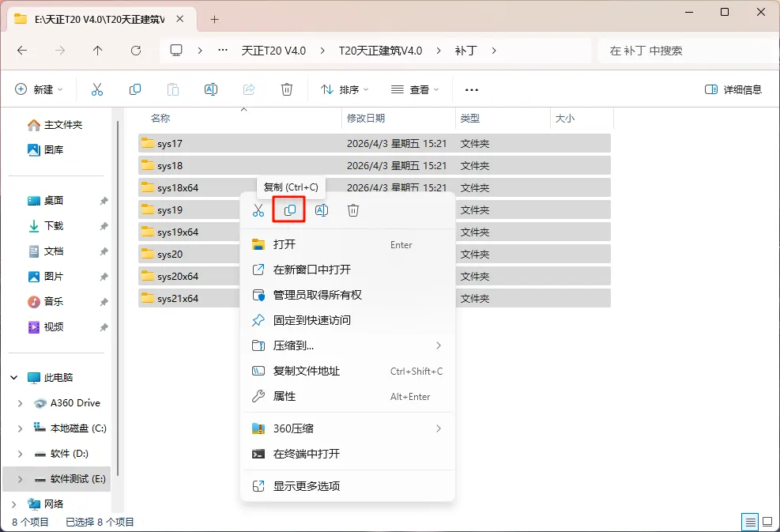Image resolution: width=780 pixels, height=532 pixels.
Task: Click Rename icon in context menu
Action: 322,210
